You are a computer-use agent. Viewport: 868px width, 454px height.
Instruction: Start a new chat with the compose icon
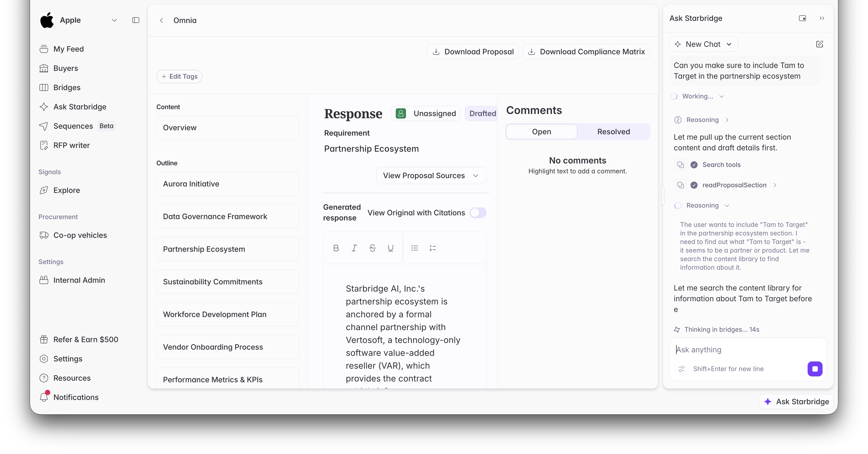click(819, 44)
